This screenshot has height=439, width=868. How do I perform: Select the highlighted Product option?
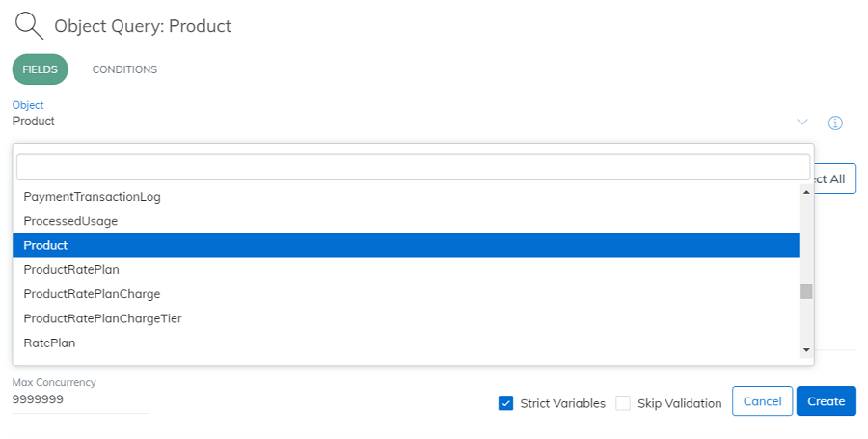[406, 245]
